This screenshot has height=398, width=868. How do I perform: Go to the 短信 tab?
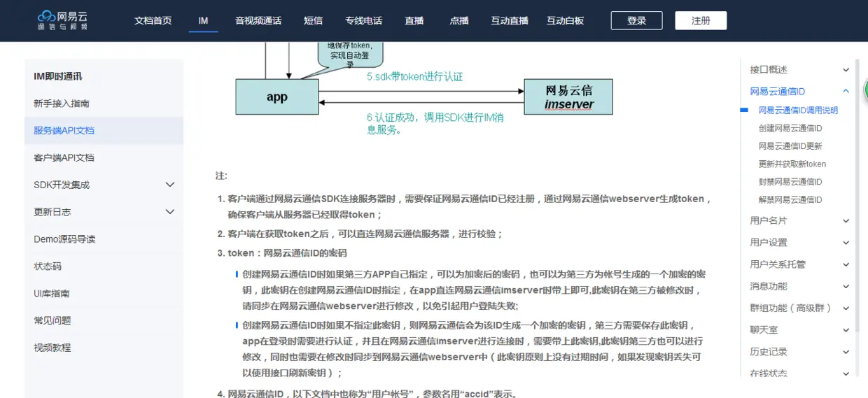tap(313, 21)
